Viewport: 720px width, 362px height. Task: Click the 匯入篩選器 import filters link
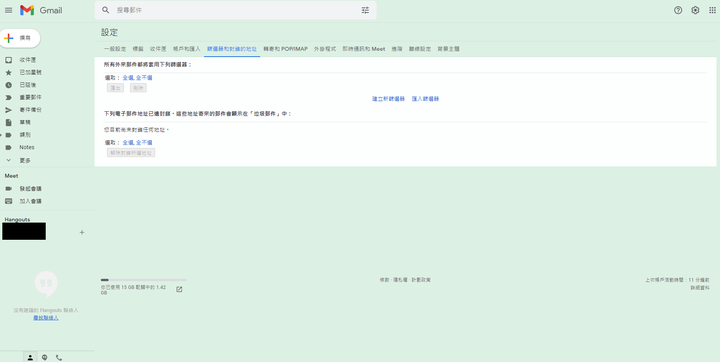(425, 99)
